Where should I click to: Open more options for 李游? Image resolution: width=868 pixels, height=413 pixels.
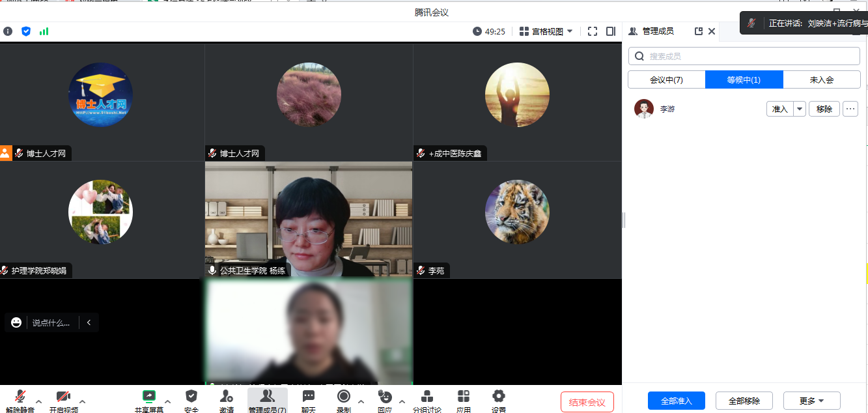[x=850, y=109]
